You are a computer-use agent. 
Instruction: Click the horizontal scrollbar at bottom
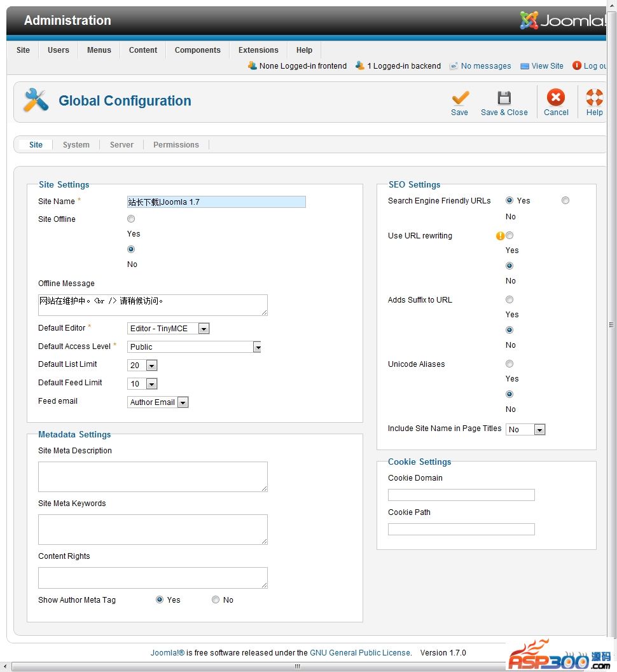[x=297, y=666]
